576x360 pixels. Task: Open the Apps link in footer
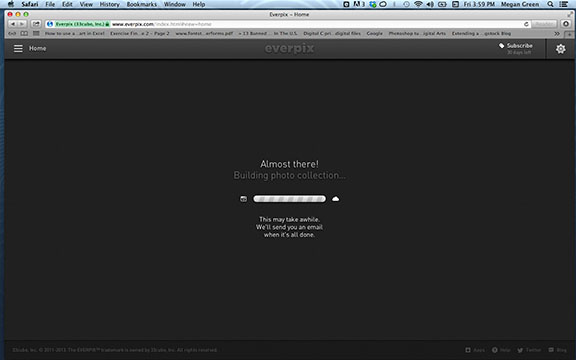tap(475, 350)
